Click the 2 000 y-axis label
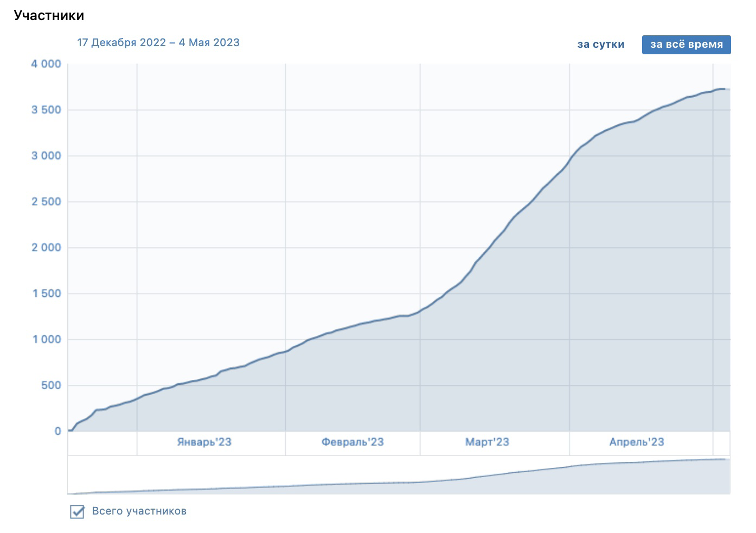The height and width of the screenshot is (533, 756). 46,248
